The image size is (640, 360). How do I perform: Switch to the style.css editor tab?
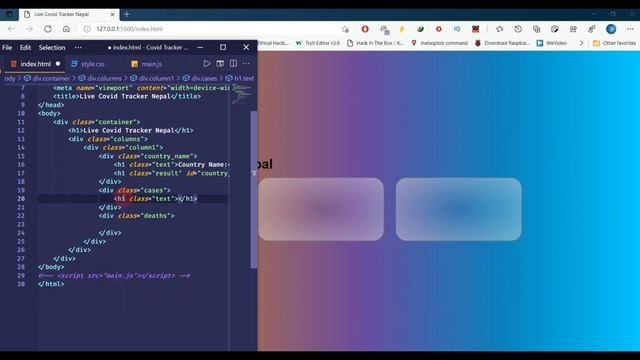pyautogui.click(x=88, y=64)
